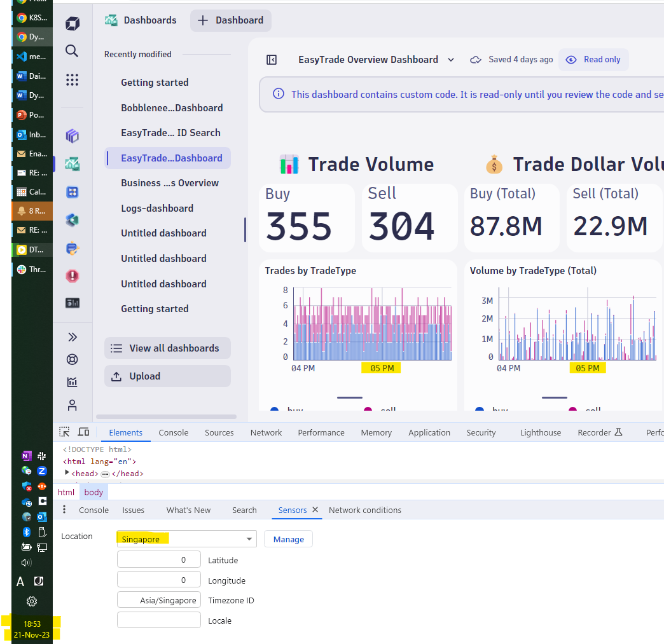
Task: Click the Sell 304 tile
Action: (x=410, y=218)
